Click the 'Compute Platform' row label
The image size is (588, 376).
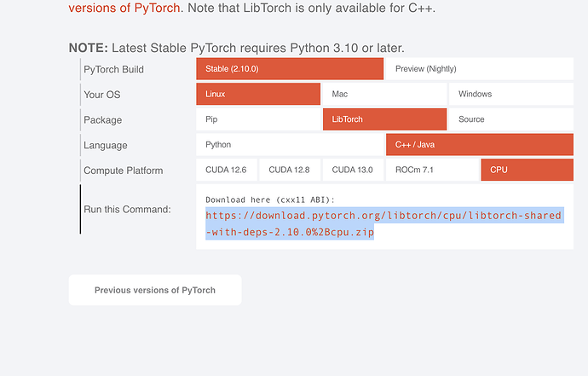[x=123, y=171]
